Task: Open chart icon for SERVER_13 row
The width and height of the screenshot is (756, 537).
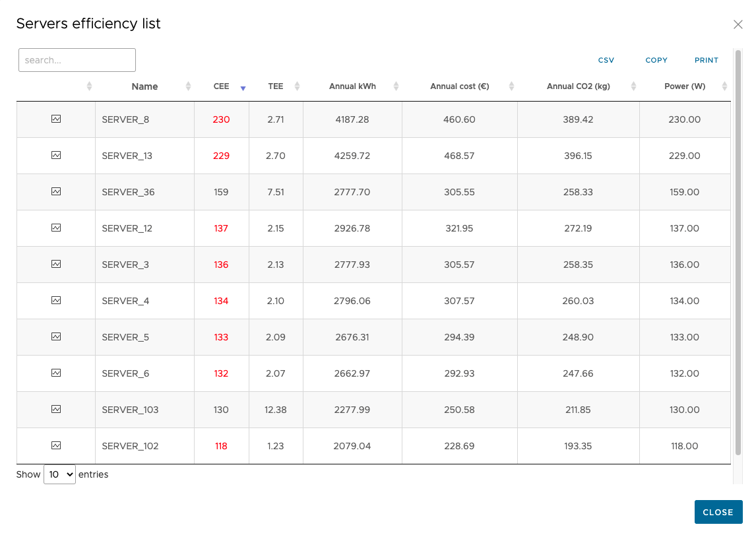Action: pos(56,155)
